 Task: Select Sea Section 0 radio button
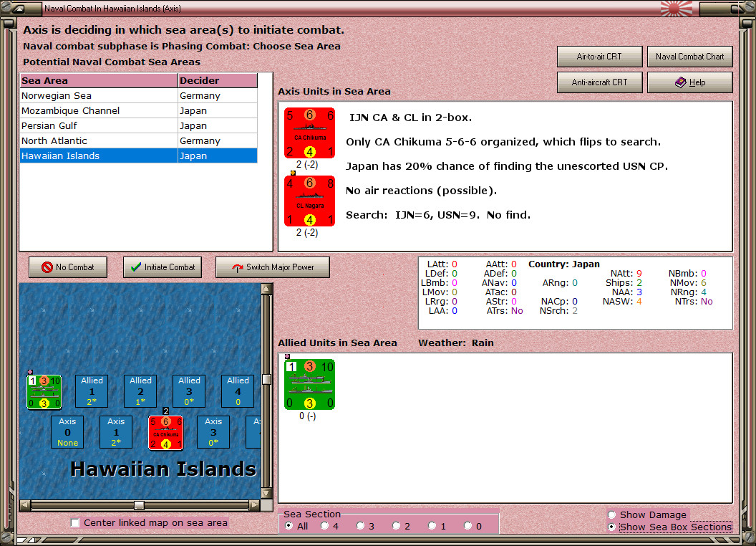point(469,525)
